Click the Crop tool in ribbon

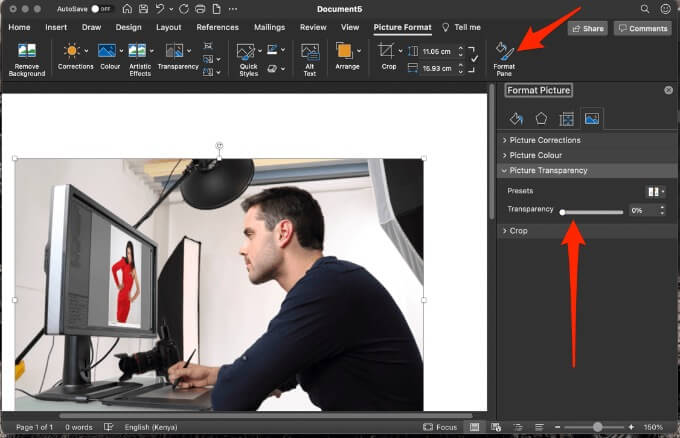(387, 50)
